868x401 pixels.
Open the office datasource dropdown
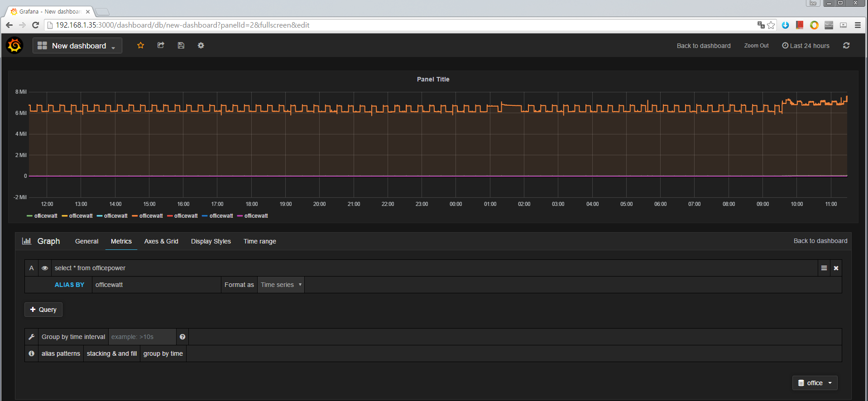[x=815, y=383]
